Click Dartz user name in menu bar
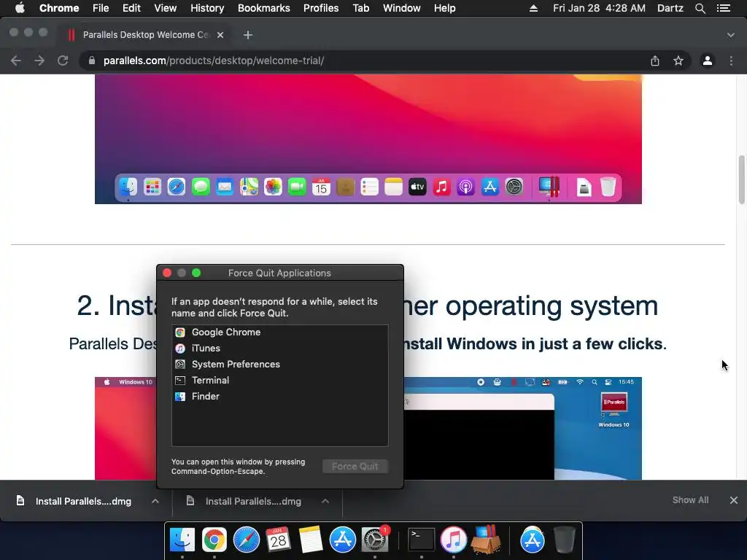 [x=670, y=8]
